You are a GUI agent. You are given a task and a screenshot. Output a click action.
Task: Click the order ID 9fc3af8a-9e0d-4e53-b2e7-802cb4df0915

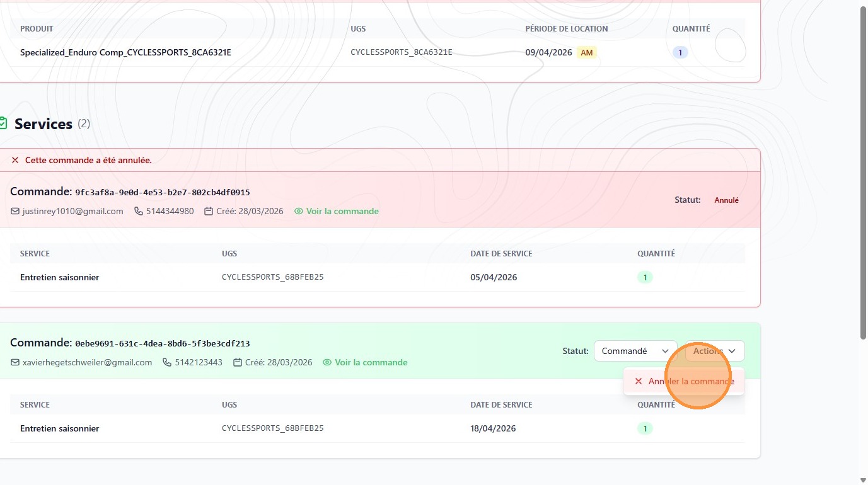coord(163,193)
